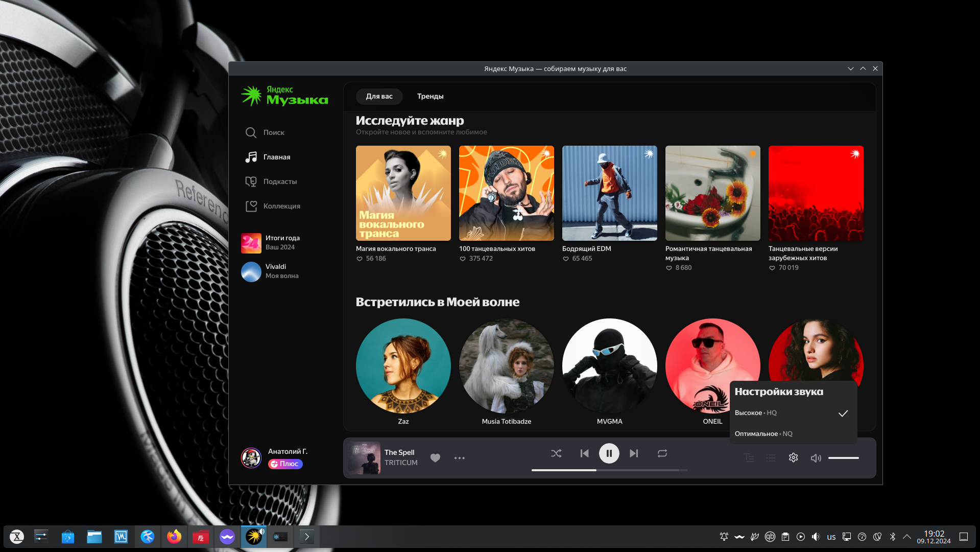980x552 pixels.
Task: Click the Яндекс Музыка logo
Action: (x=284, y=96)
